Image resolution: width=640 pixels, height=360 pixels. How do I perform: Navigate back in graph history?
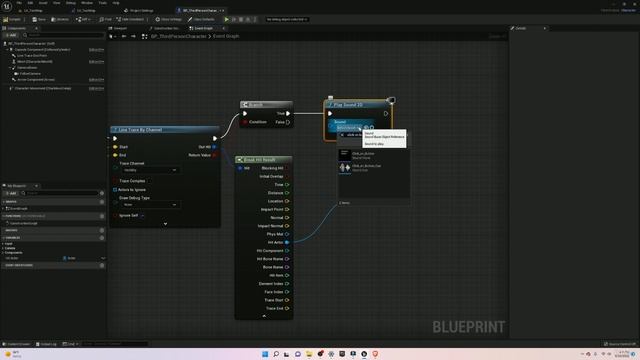point(124,36)
